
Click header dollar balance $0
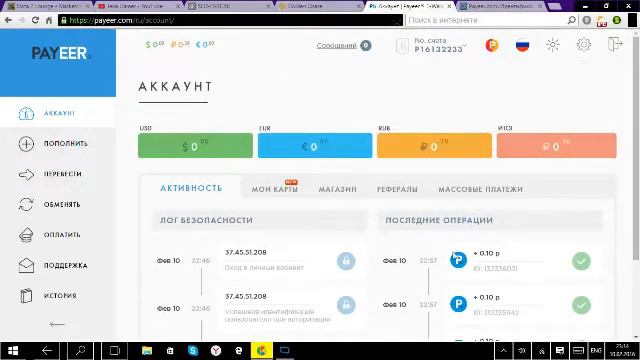[x=154, y=44]
